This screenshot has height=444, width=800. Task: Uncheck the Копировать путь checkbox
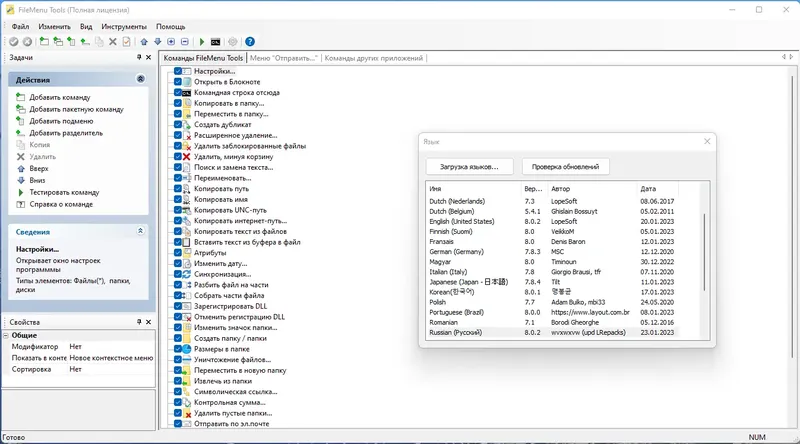pos(178,189)
